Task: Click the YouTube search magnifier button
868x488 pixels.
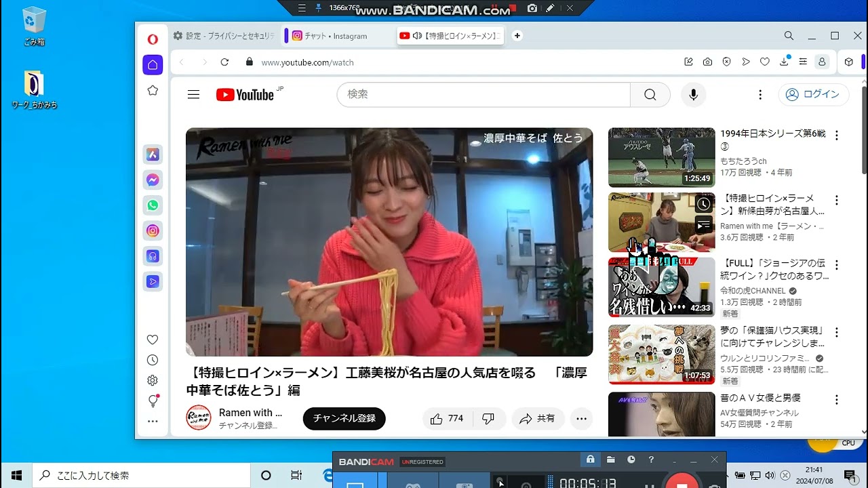Action: (x=650, y=95)
